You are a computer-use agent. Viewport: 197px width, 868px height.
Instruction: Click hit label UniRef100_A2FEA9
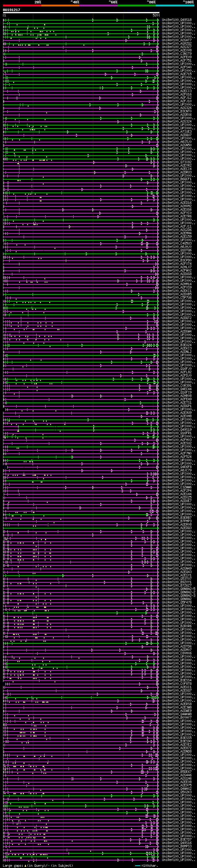click(177, 399)
